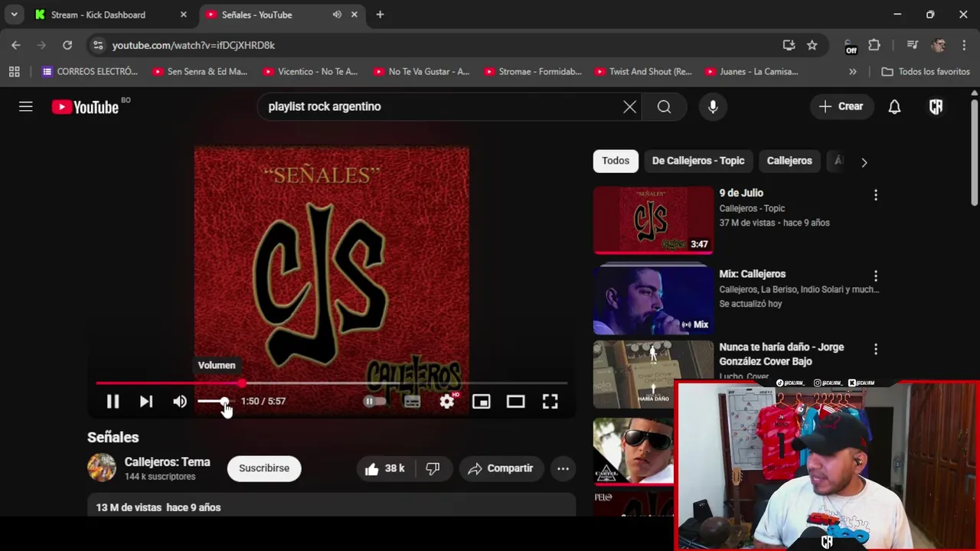Image resolution: width=980 pixels, height=551 pixels.
Task: Open the browser extensions puzzle icon
Action: [874, 45]
